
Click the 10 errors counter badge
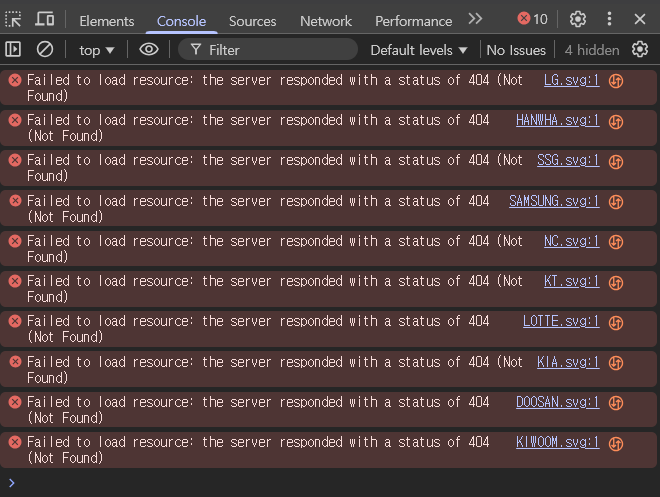click(x=532, y=19)
